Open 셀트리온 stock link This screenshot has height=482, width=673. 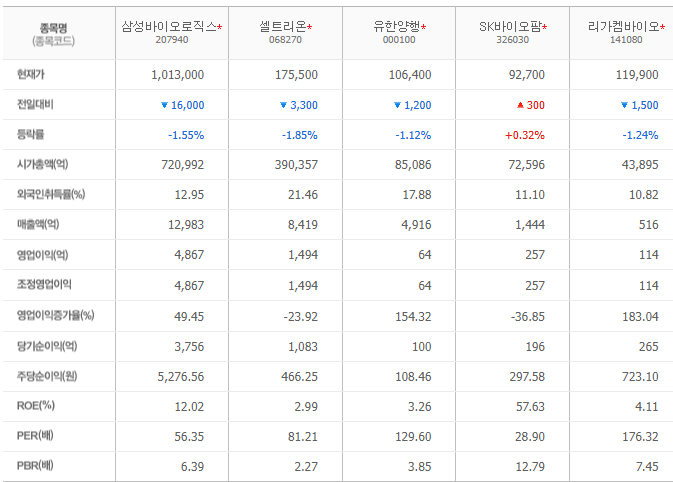283,27
